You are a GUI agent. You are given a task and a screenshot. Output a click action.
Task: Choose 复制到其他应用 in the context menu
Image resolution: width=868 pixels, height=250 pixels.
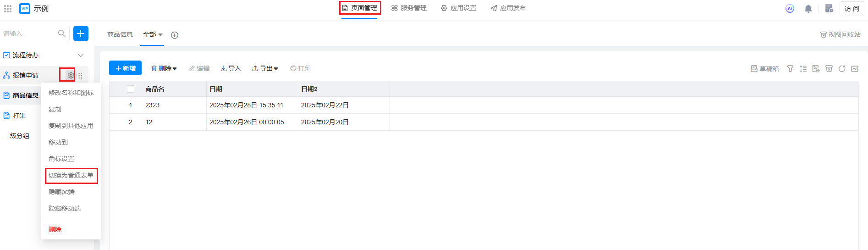(x=71, y=126)
